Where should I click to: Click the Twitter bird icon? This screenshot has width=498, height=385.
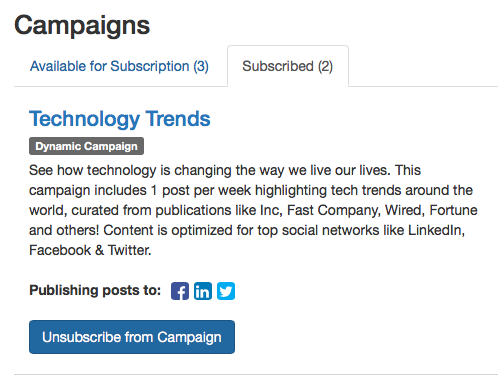point(226,291)
